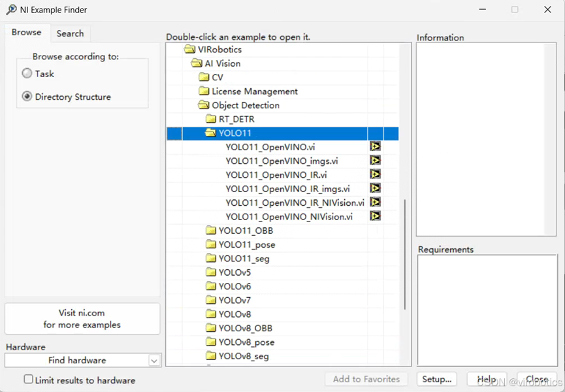This screenshot has width=565, height=392.
Task: Click the VI icon next to YOLO11_OpenVINO_NIVision.vi
Action: click(x=375, y=216)
